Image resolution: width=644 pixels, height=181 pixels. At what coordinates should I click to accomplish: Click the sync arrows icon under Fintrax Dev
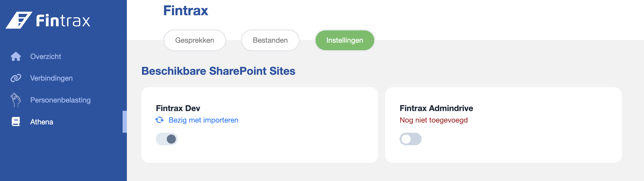pos(160,120)
